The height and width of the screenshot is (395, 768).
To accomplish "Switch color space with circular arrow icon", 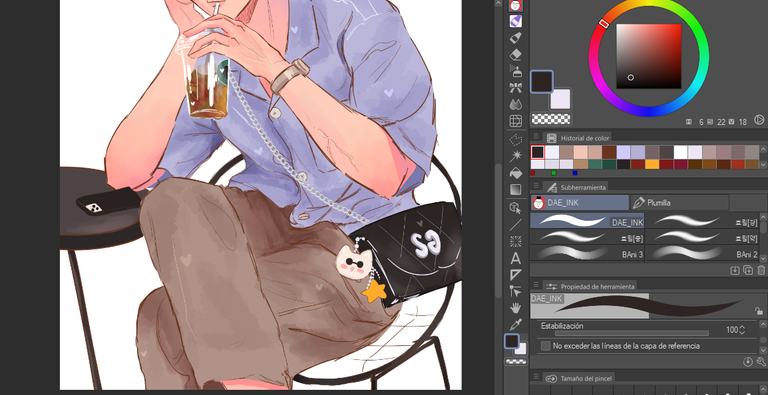I will click(759, 119).
